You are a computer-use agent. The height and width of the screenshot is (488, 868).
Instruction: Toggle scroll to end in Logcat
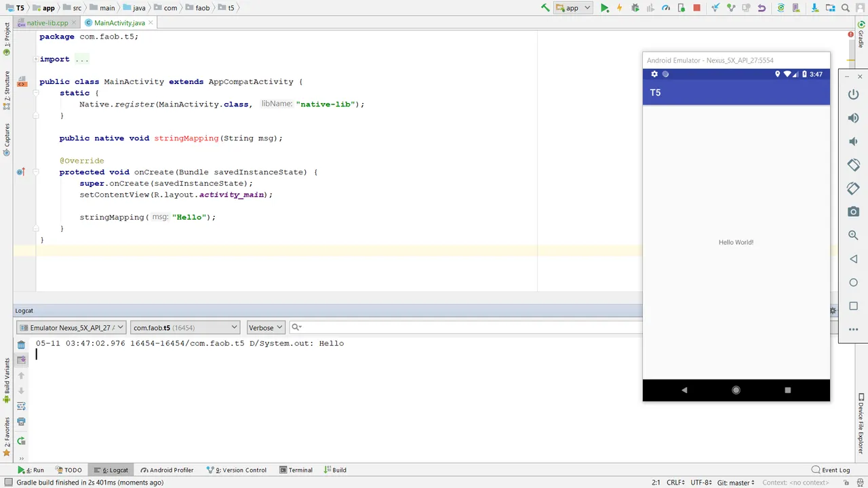[21, 360]
